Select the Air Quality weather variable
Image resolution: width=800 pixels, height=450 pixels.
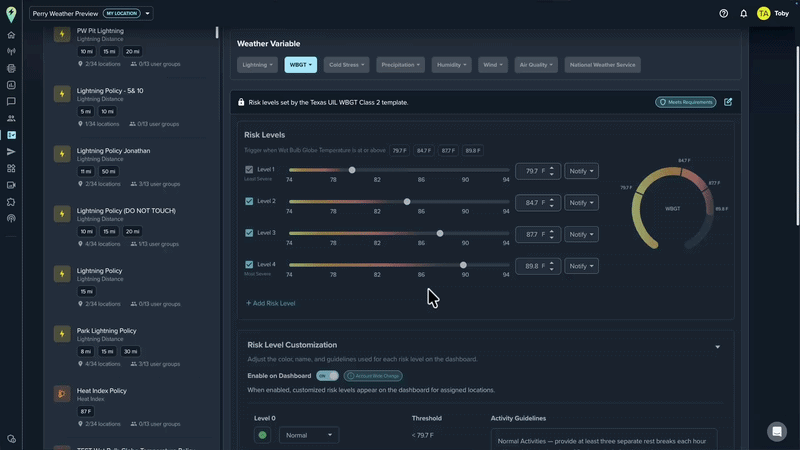pyautogui.click(x=536, y=65)
